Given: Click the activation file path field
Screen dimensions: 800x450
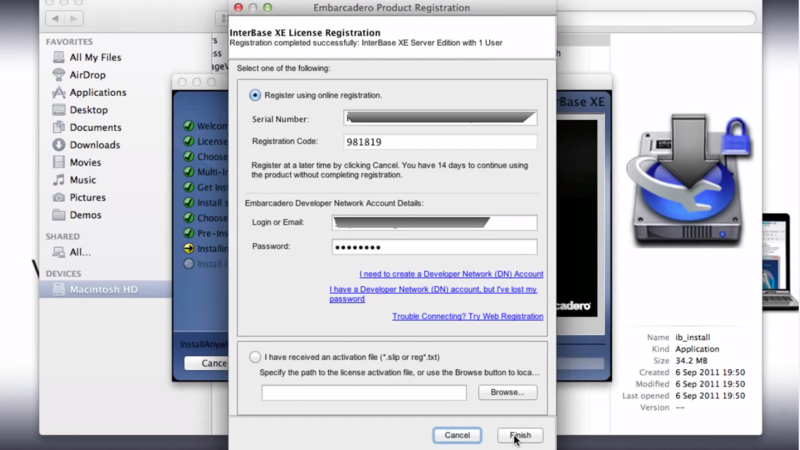Looking at the screenshot, I should tap(364, 392).
